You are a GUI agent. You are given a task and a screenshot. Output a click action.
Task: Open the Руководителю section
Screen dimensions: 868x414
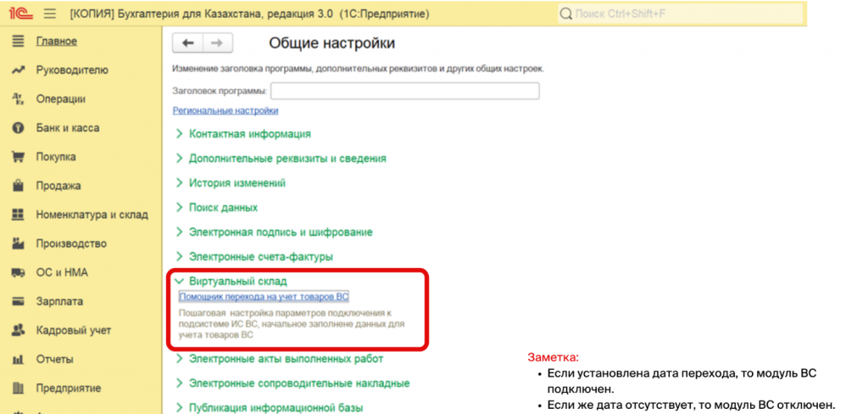click(72, 70)
